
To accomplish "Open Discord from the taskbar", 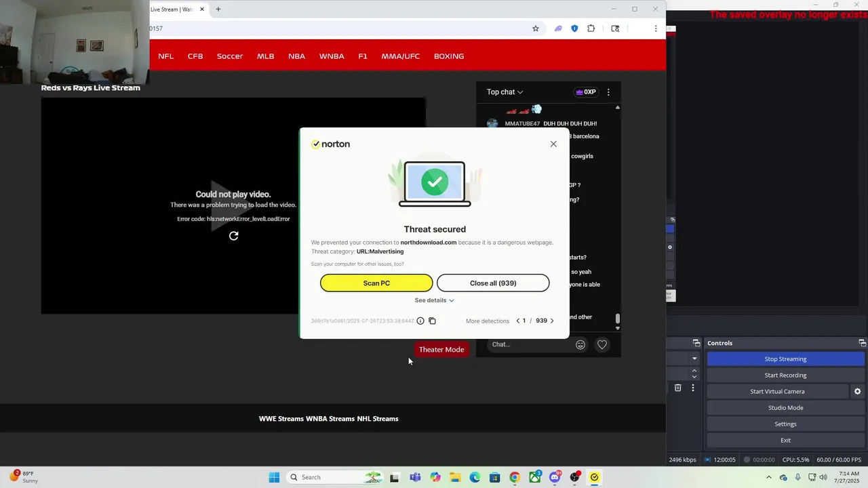I will [555, 477].
